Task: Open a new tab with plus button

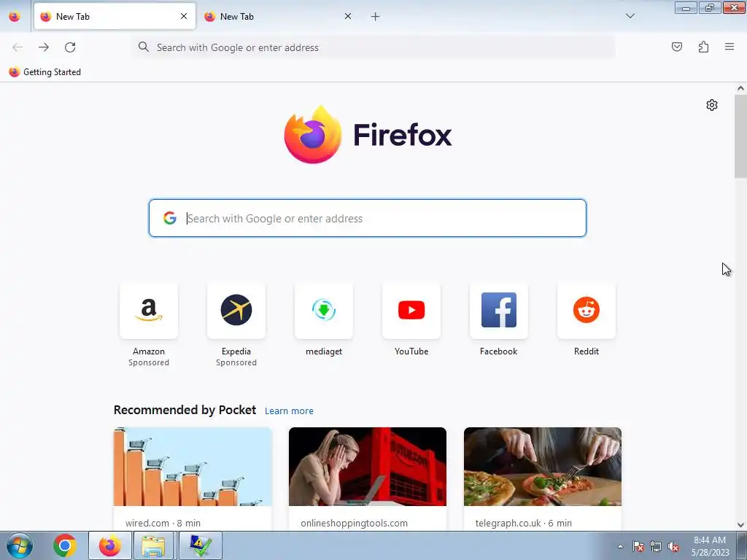Action: click(x=376, y=17)
